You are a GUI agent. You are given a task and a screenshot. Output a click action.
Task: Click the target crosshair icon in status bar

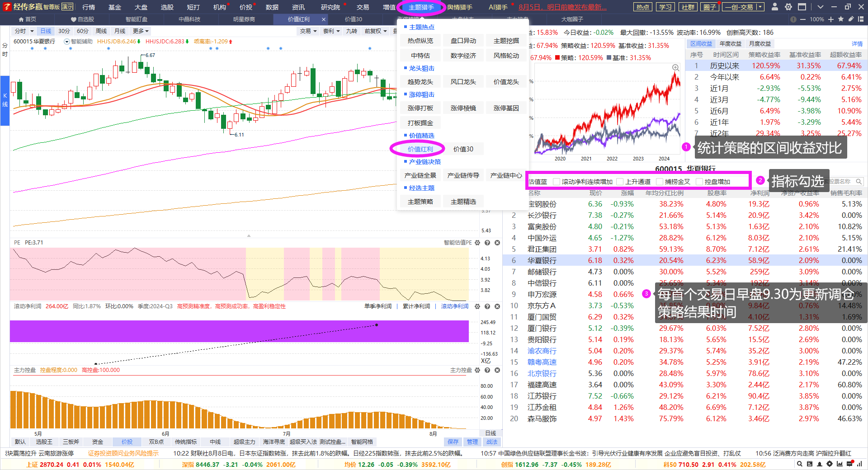830,464
